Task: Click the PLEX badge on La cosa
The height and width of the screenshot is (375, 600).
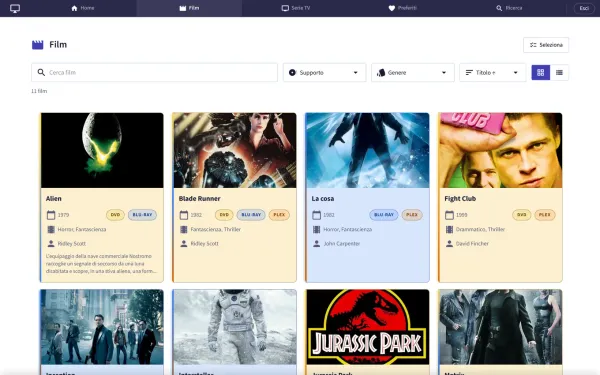Action: (412, 215)
